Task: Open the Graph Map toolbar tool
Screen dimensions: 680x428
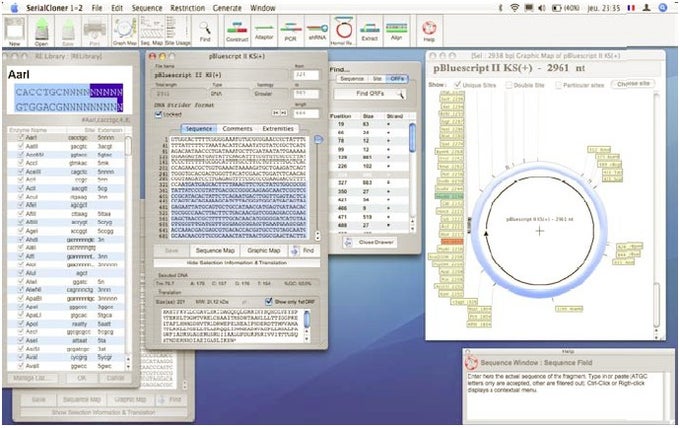Action: [125, 32]
